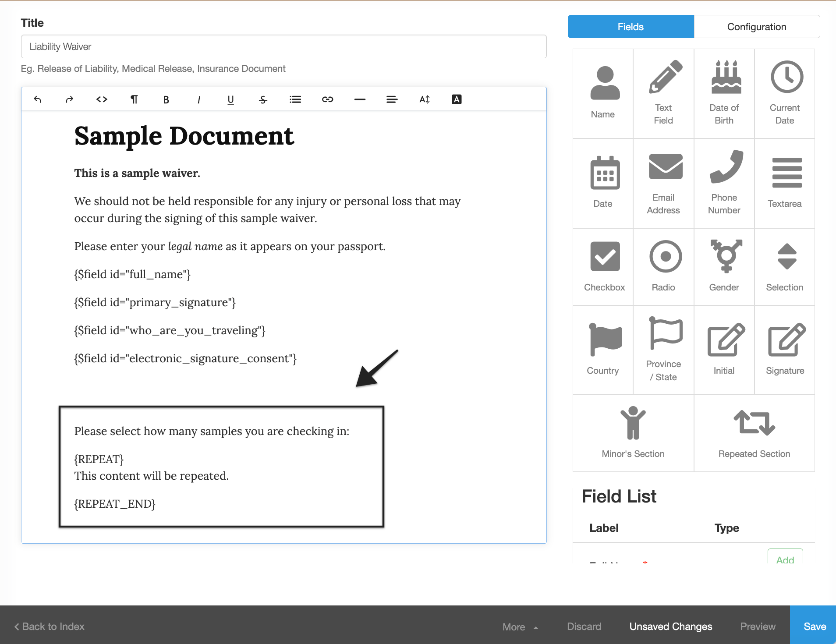Image resolution: width=836 pixels, height=644 pixels.
Task: Add a Current Date field
Action: point(784,93)
